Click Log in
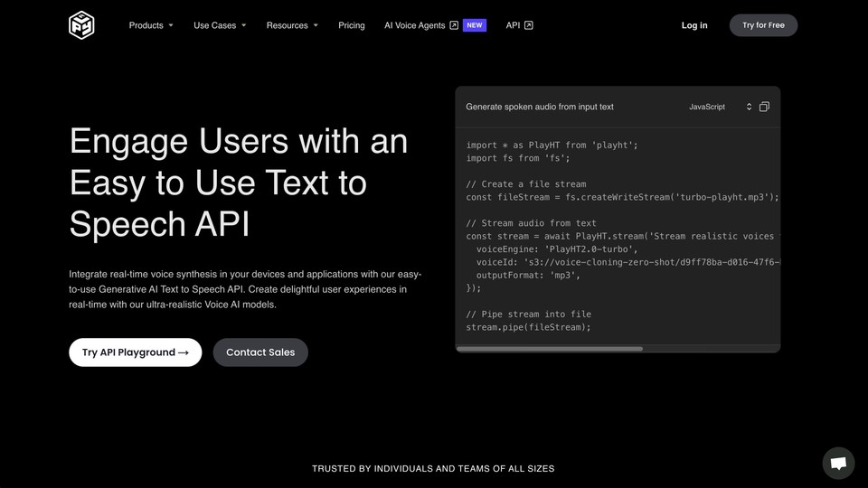The height and width of the screenshot is (488, 868). tap(694, 25)
